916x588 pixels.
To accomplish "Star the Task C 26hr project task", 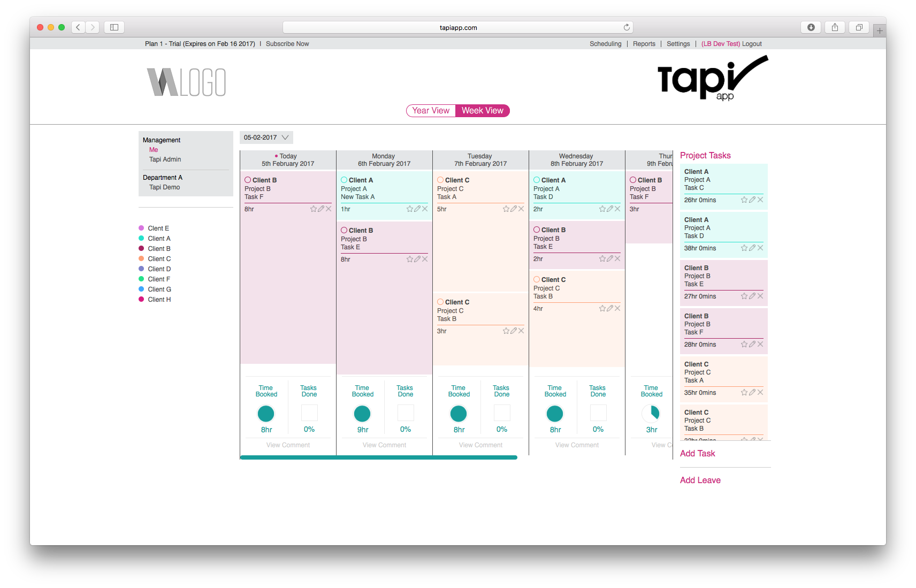I will (x=744, y=200).
